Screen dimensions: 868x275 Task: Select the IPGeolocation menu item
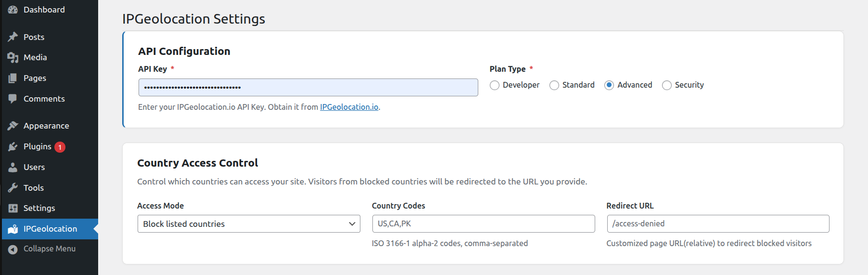tap(50, 229)
